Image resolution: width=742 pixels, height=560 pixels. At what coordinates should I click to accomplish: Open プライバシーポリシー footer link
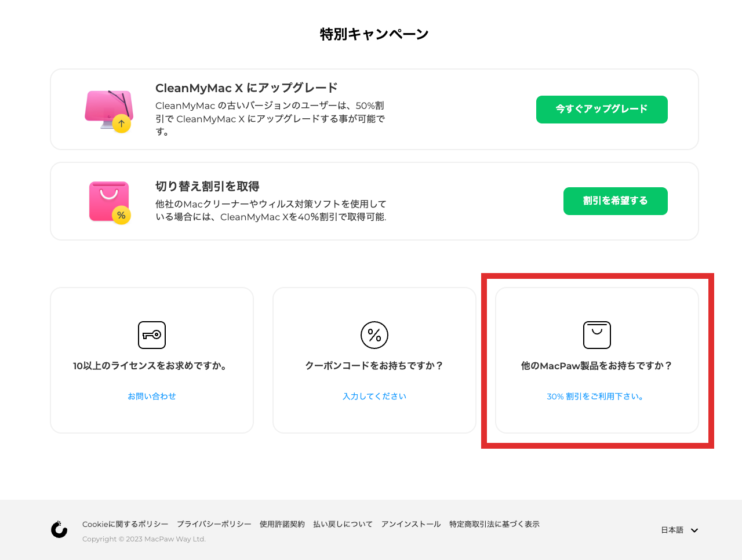214,524
